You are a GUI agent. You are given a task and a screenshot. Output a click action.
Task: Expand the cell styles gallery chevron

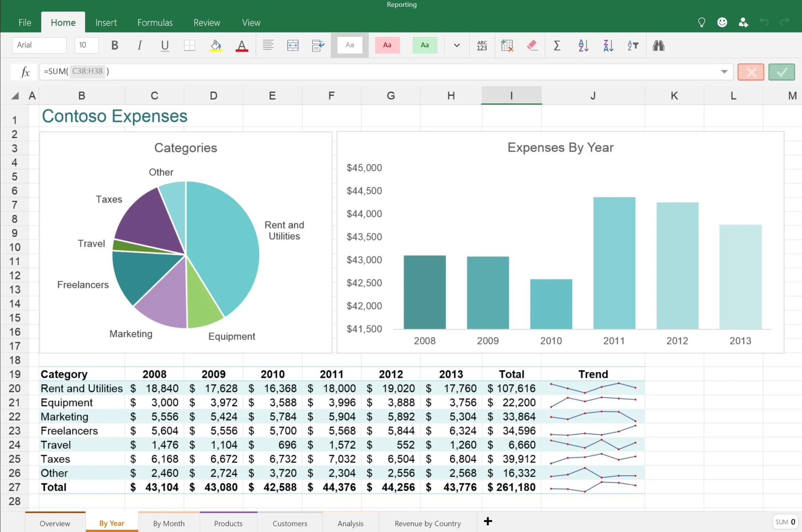click(x=457, y=45)
